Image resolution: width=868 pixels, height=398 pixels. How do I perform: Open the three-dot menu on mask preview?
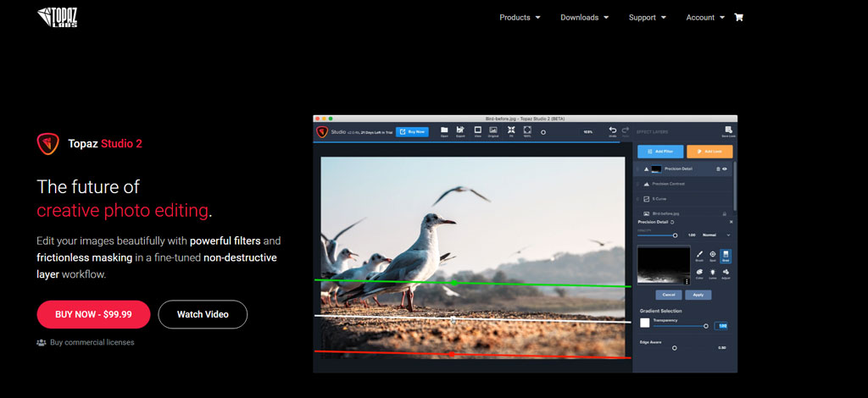687,281
